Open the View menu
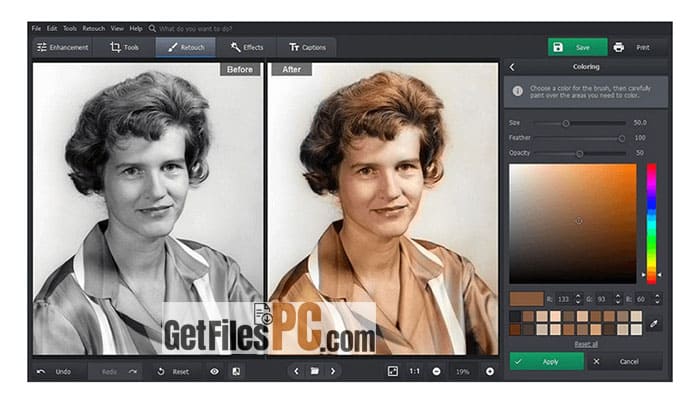 click(117, 29)
